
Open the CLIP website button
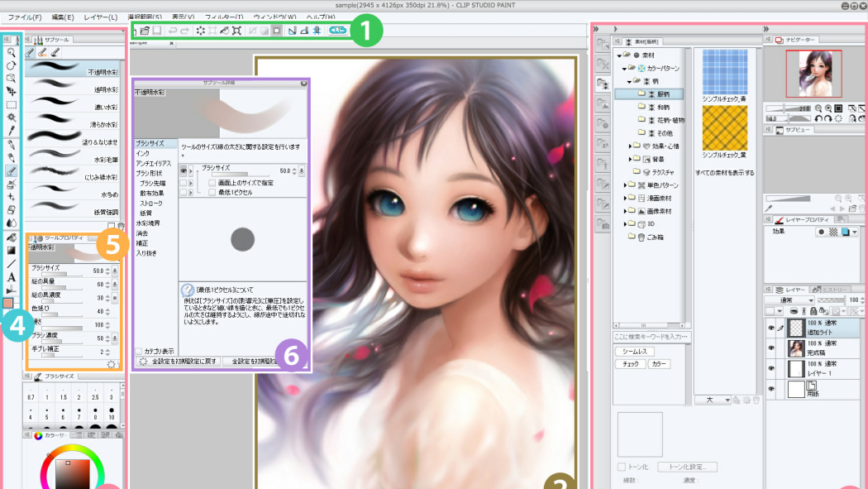tap(337, 31)
